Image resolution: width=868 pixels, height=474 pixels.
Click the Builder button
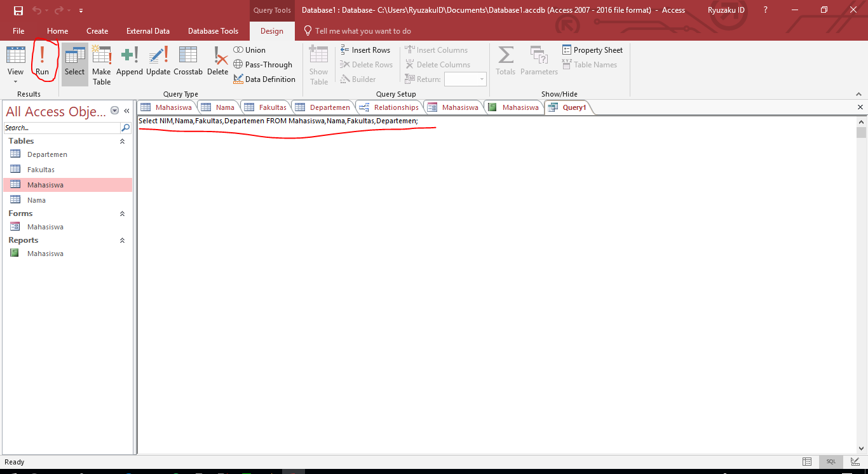358,79
